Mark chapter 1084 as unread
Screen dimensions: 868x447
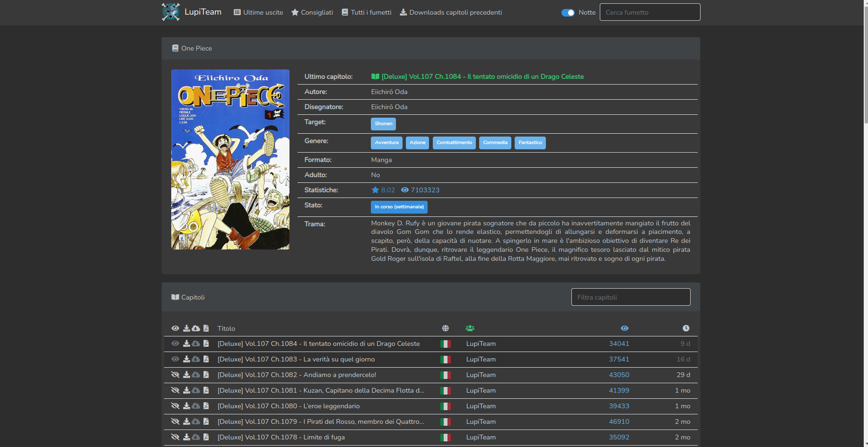(175, 344)
